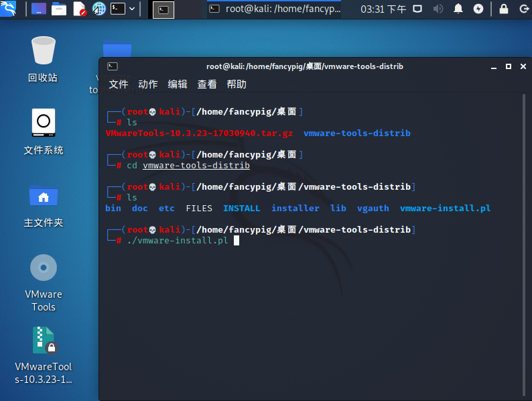Screen dimensions: 532x401
Task: Click the etc directory in ls output
Action: (167, 208)
